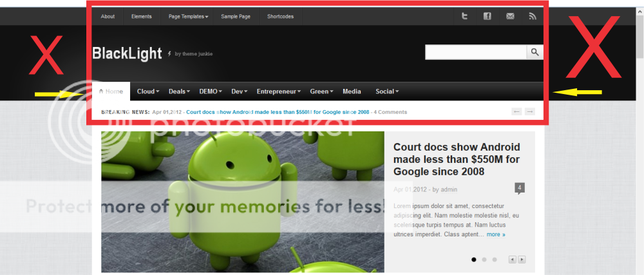Click the search magnifier button

pos(535,52)
